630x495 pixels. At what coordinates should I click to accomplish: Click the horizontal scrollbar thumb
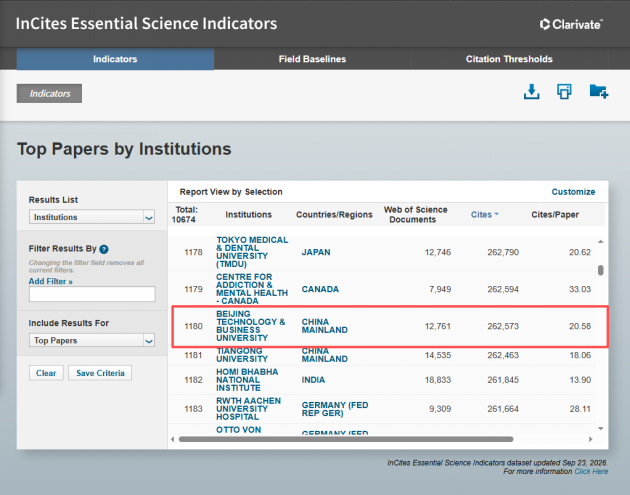coord(346,439)
